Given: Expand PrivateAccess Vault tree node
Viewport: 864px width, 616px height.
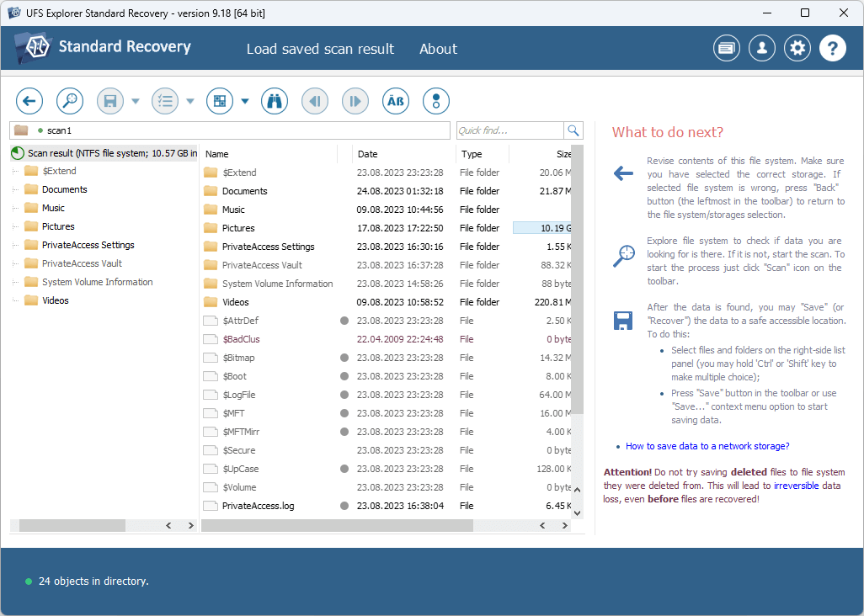Looking at the screenshot, I should coord(15,263).
